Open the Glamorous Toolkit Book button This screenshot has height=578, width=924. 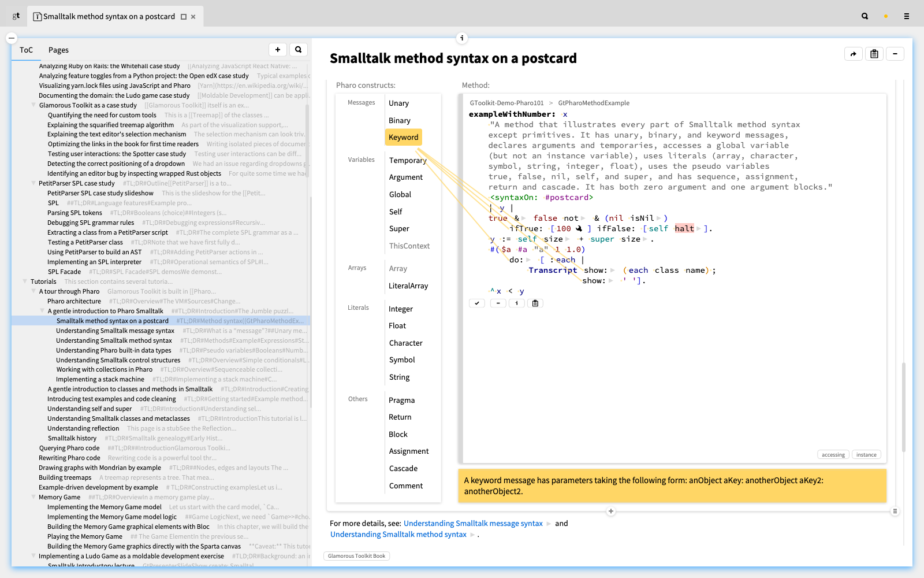[x=356, y=556]
